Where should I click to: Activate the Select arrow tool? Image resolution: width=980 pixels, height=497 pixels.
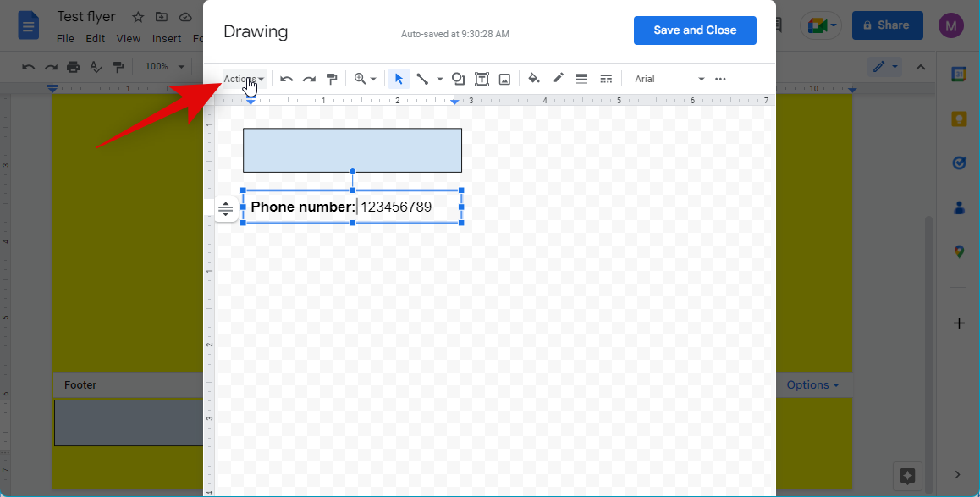point(398,79)
